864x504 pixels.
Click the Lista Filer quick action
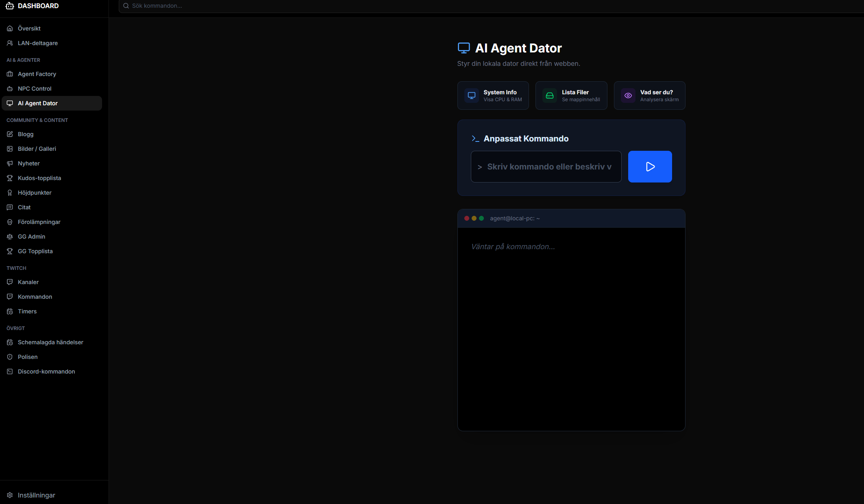tap(571, 96)
